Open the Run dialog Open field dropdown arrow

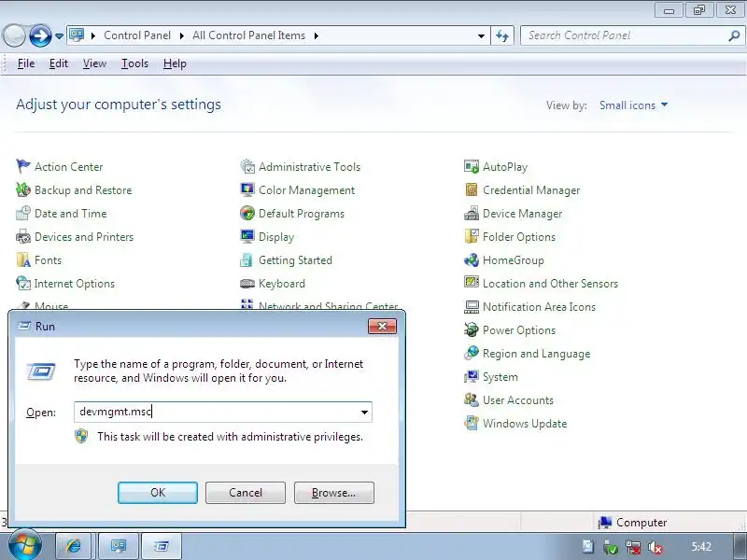coord(364,412)
